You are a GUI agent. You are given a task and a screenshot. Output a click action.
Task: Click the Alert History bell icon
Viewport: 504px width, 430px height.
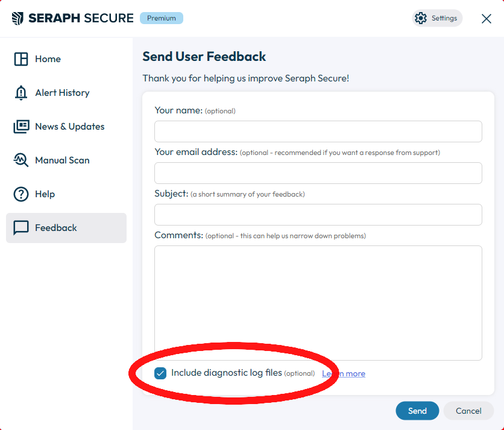tap(21, 93)
